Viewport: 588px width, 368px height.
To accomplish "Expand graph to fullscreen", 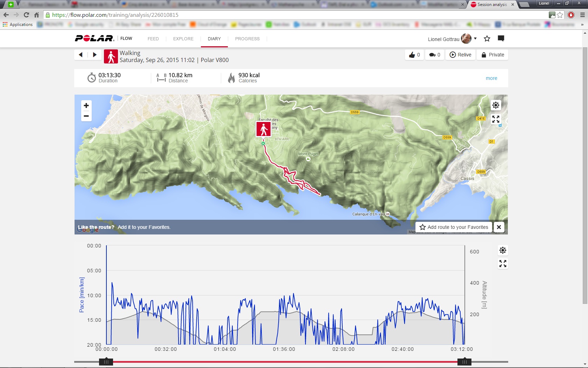I will click(503, 264).
